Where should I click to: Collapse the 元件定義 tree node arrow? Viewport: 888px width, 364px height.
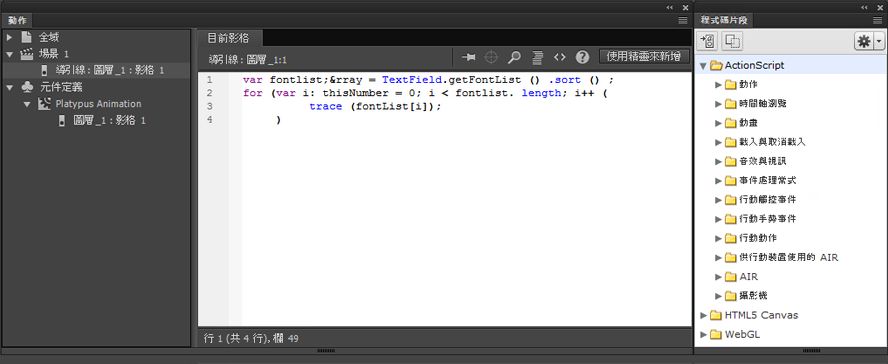click(x=9, y=87)
